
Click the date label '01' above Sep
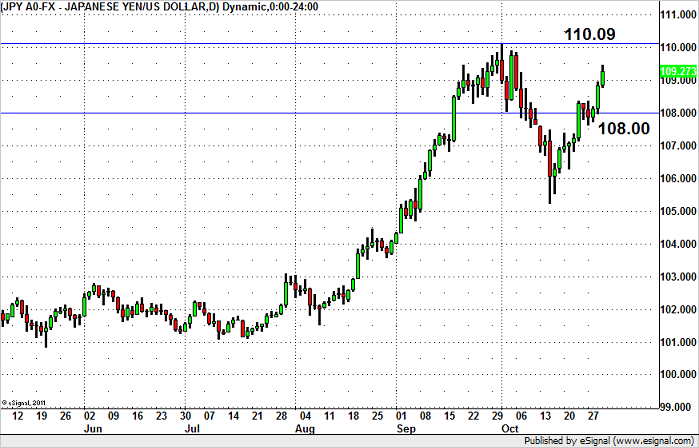(x=401, y=416)
